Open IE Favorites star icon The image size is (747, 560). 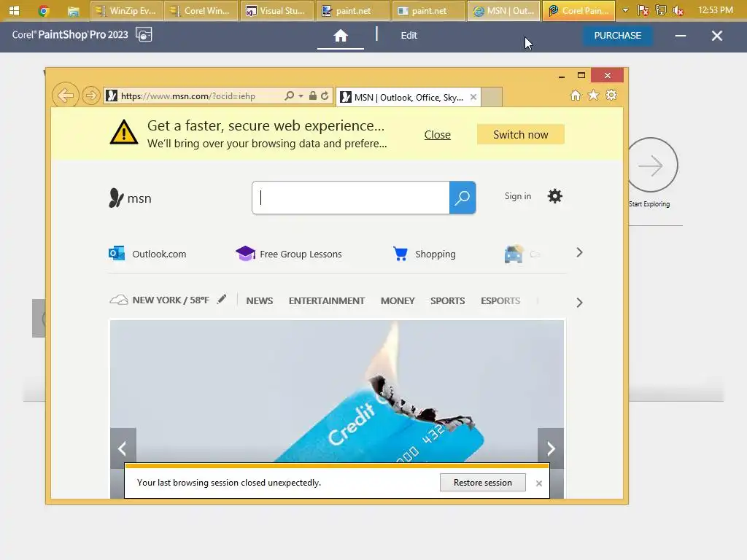593,96
